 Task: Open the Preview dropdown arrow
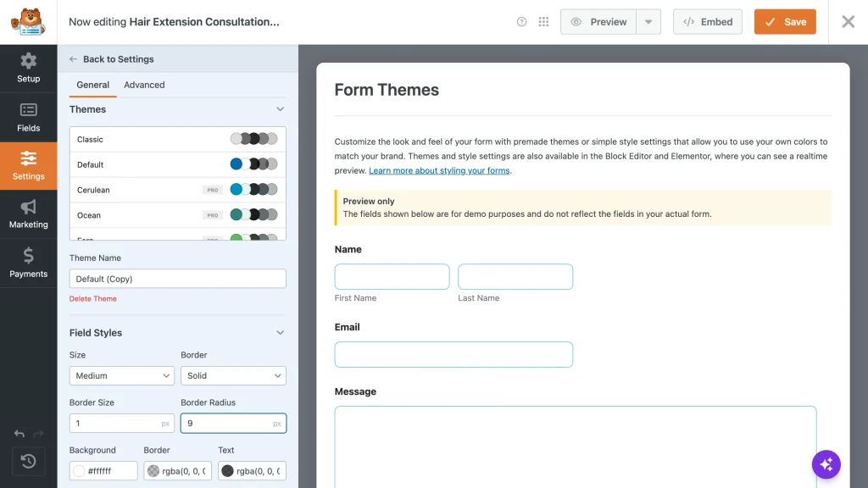click(648, 21)
